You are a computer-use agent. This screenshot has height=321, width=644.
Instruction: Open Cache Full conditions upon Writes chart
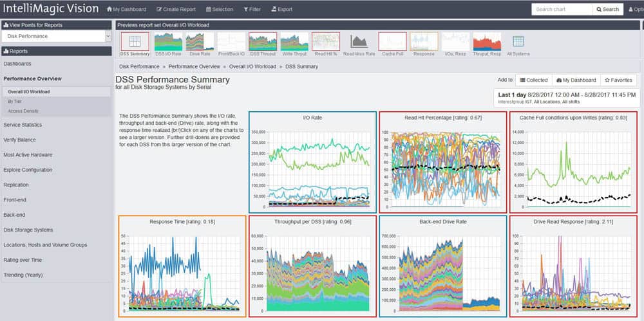click(x=573, y=162)
